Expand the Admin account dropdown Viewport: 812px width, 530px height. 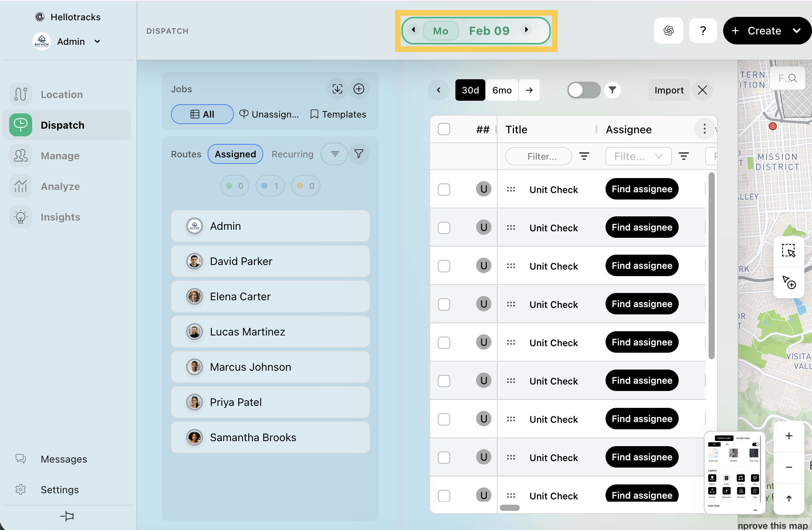(97, 41)
